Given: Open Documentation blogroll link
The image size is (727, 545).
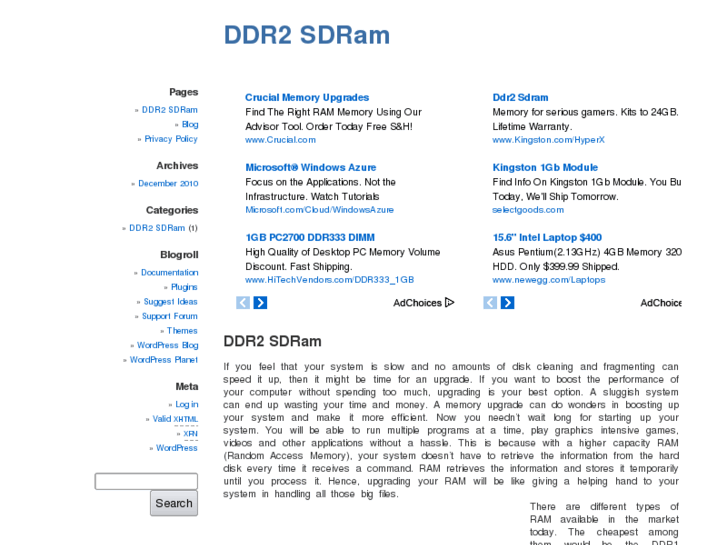Looking at the screenshot, I should tap(169, 273).
